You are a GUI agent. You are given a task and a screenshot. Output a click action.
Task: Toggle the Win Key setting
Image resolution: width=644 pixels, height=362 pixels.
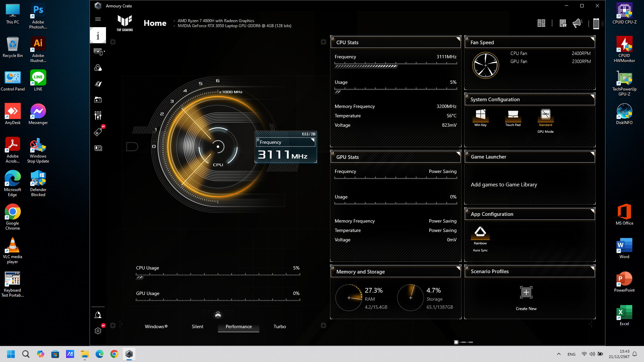480,117
